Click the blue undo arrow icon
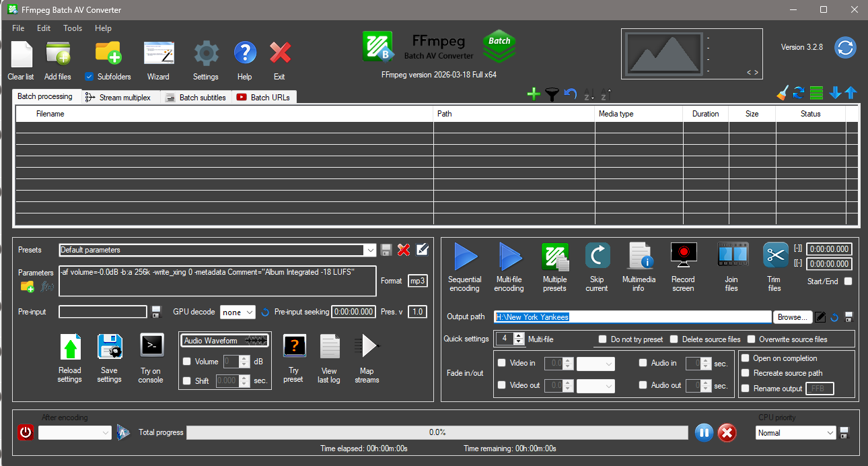Screen dimensions: 868x466 point(571,94)
